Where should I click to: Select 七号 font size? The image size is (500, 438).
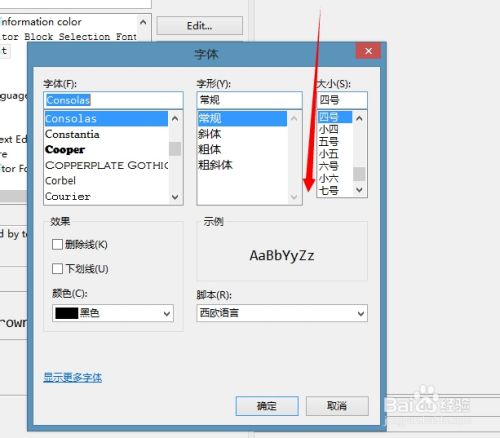coord(329,191)
